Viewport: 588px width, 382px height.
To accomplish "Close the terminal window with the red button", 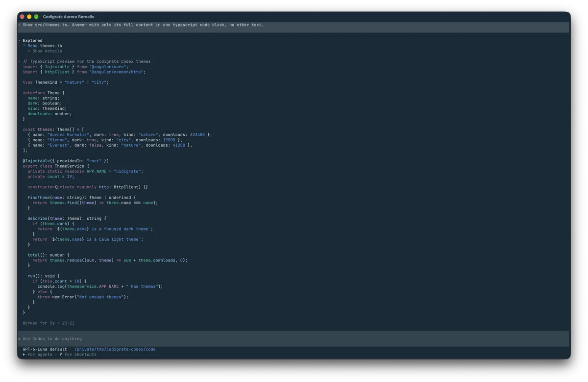I will tap(22, 17).
